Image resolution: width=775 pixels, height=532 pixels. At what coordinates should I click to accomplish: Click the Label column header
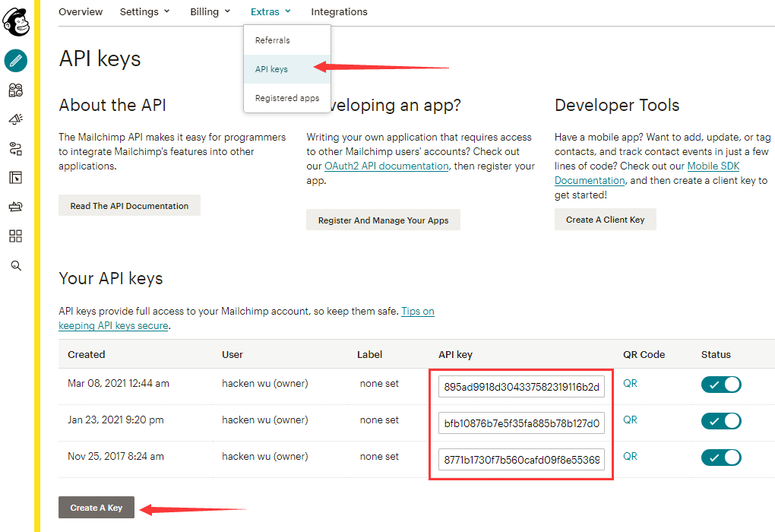coord(370,354)
